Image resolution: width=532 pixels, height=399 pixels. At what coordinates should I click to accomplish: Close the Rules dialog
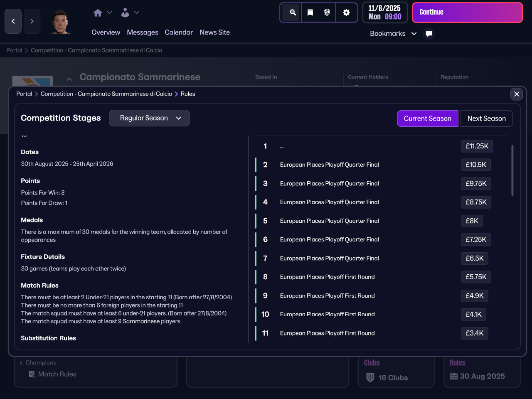coord(517,94)
